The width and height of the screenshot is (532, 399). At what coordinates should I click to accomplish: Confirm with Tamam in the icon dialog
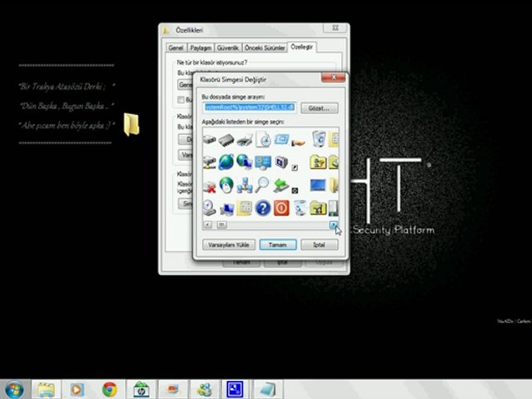pos(278,244)
